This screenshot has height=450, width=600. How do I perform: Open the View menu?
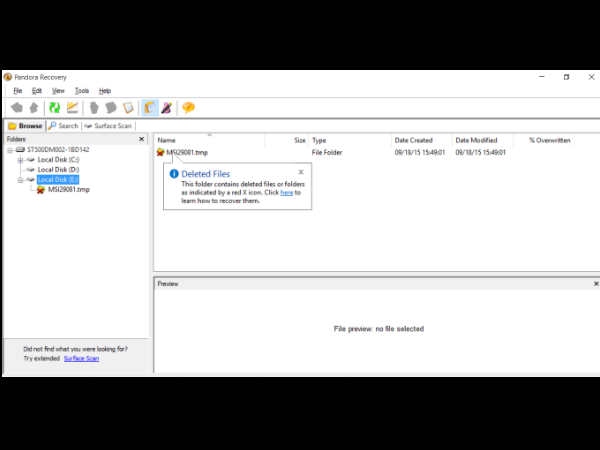(x=58, y=91)
